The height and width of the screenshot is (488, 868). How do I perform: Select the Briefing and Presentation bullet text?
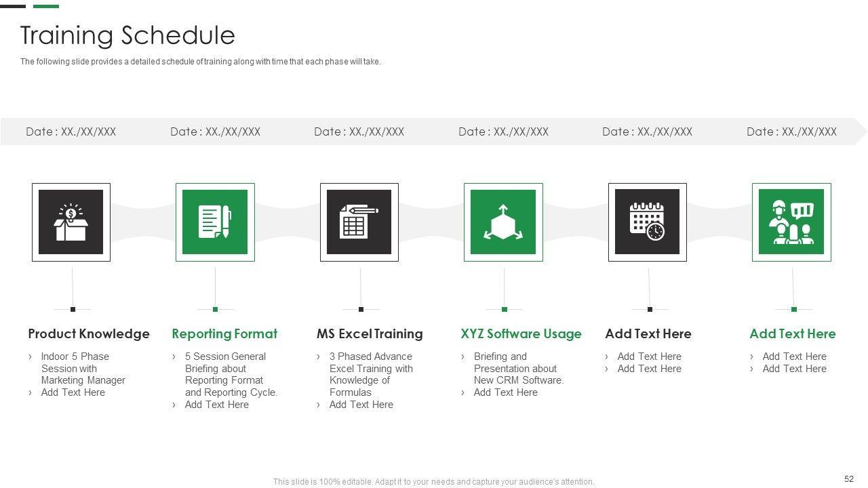(x=518, y=368)
